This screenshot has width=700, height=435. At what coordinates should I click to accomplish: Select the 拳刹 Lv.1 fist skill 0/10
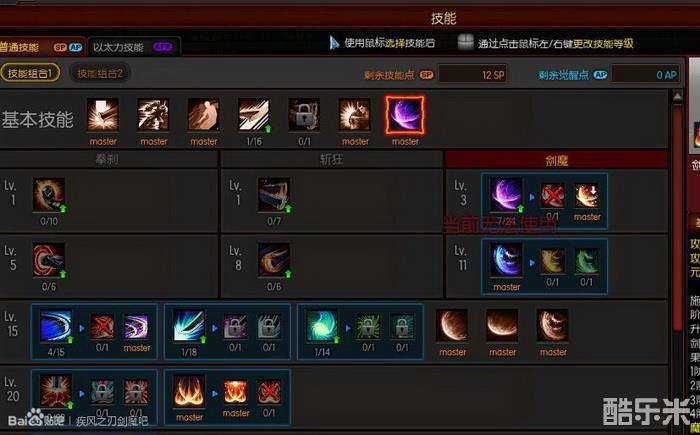(49, 195)
